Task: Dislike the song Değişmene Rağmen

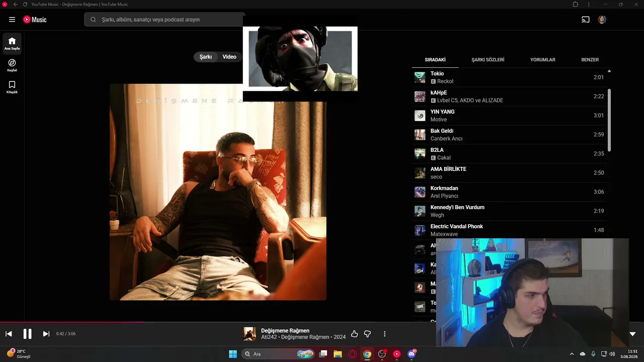Action: pyautogui.click(x=367, y=334)
